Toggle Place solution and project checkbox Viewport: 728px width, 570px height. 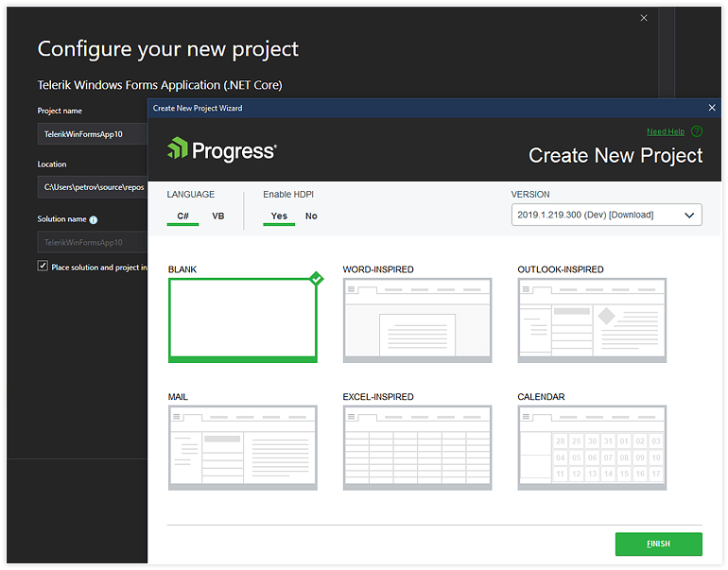point(43,266)
